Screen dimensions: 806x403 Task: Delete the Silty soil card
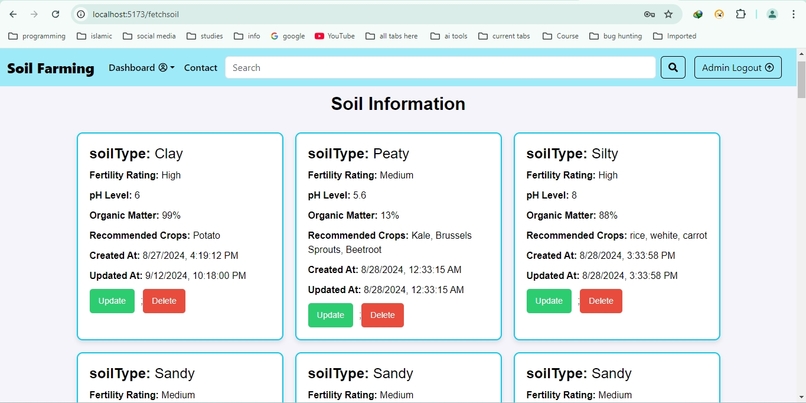click(601, 301)
